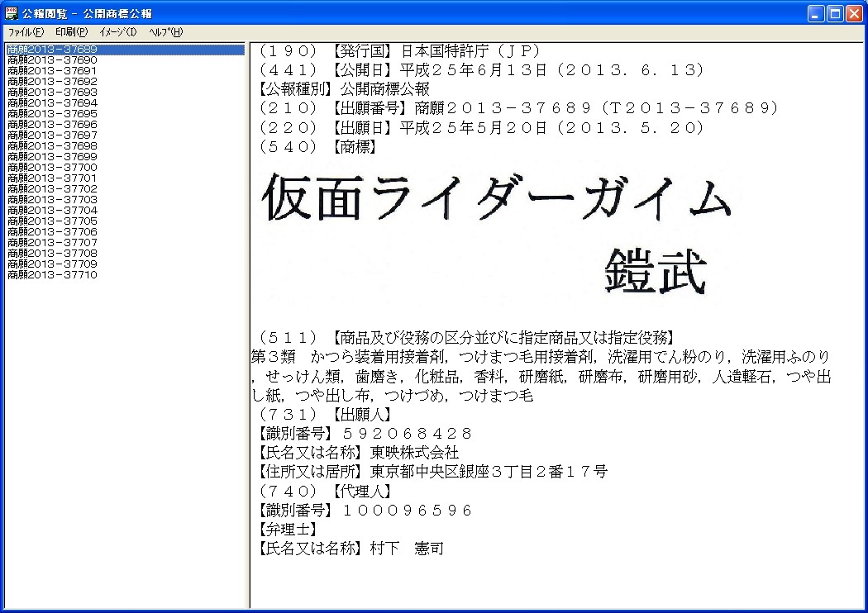
Task: Select list entry 商願2013-37689
Action: pos(125,50)
